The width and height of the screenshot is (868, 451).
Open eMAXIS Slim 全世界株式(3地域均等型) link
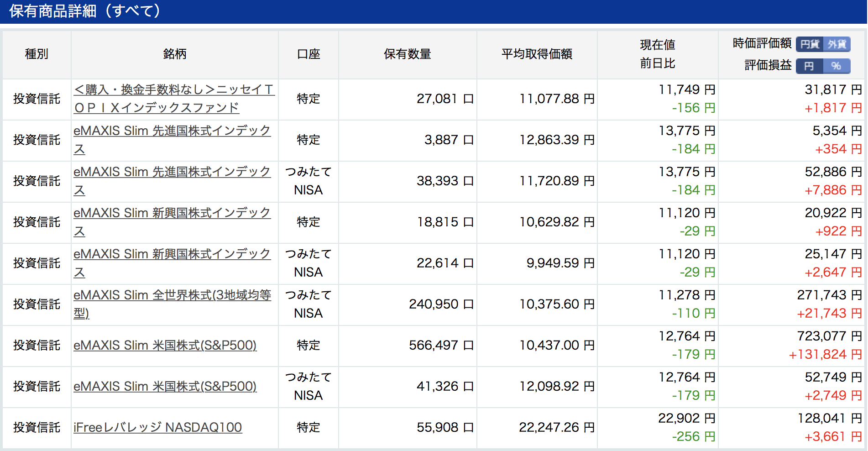click(x=172, y=304)
